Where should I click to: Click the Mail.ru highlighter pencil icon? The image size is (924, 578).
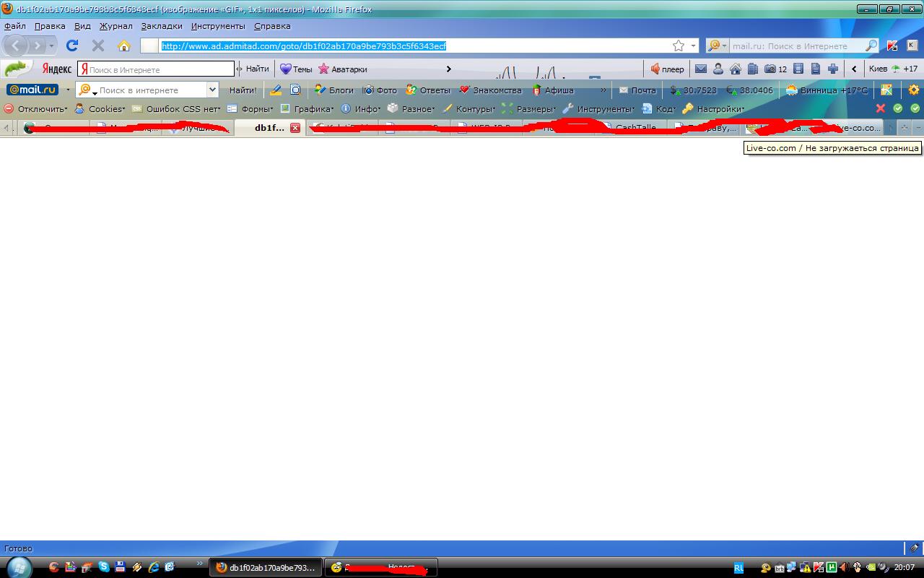click(275, 90)
